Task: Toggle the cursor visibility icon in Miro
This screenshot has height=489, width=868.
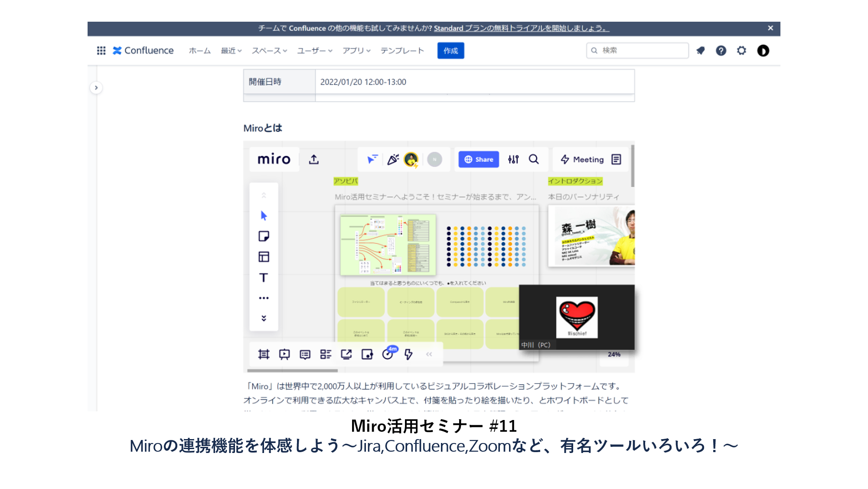Action: (372, 159)
